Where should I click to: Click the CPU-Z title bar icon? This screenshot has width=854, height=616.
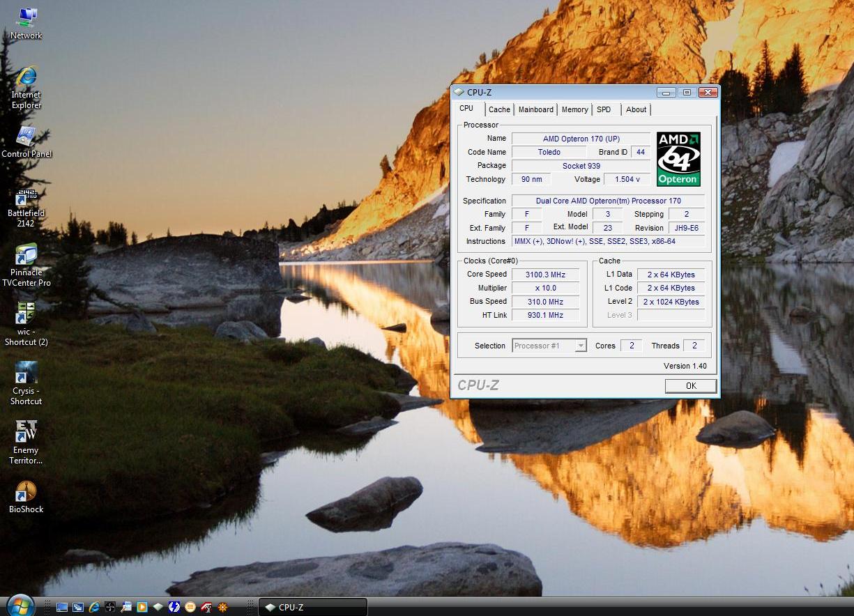pos(458,92)
